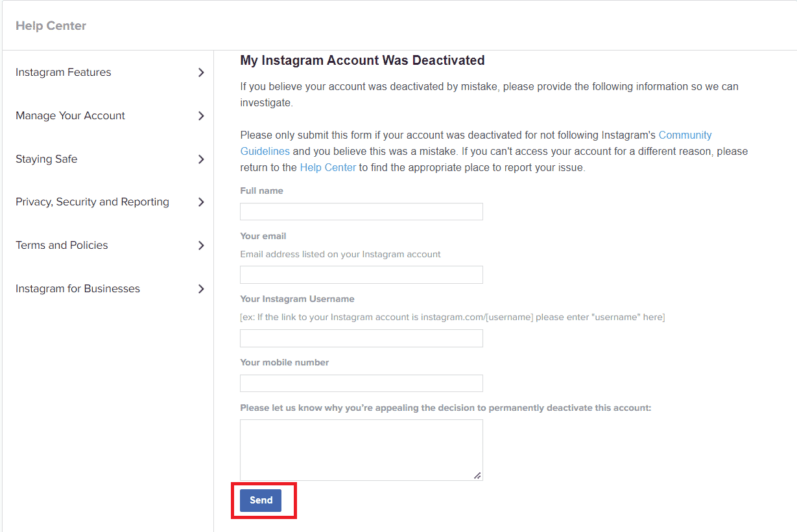Expand Instagram for Businesses chevron
Screen dimensions: 797x532
(201, 289)
